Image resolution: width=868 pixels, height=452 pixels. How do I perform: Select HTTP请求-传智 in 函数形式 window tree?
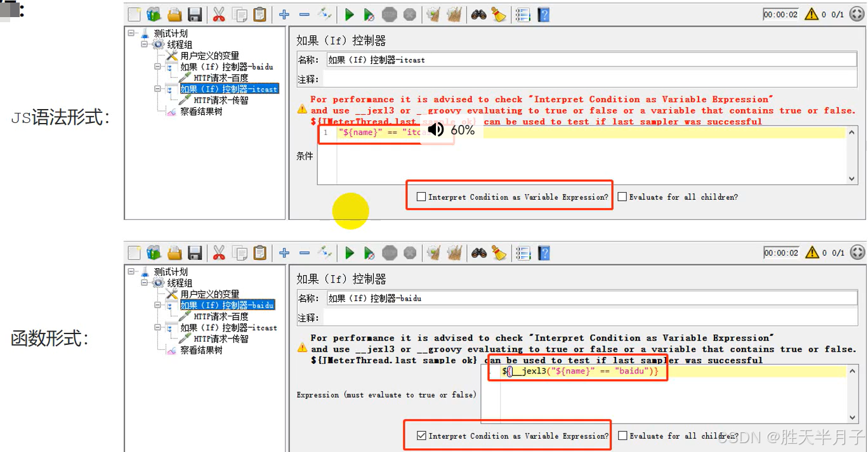pos(220,339)
